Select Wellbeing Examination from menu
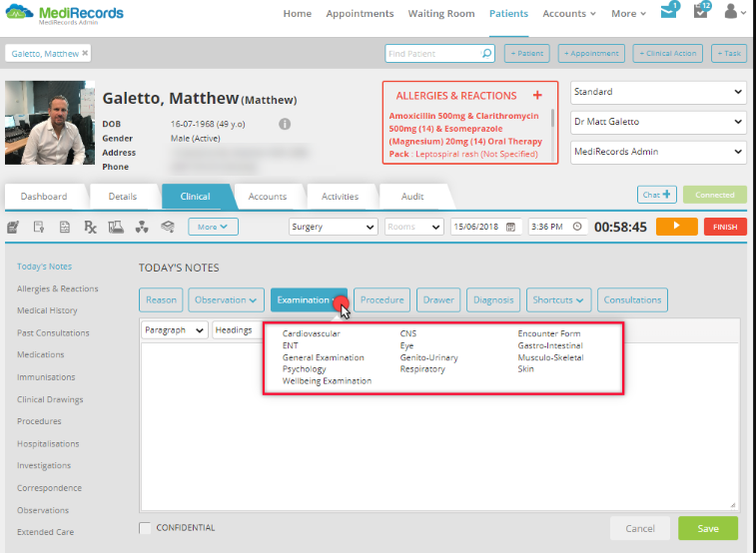The width and height of the screenshot is (756, 553). coord(327,380)
